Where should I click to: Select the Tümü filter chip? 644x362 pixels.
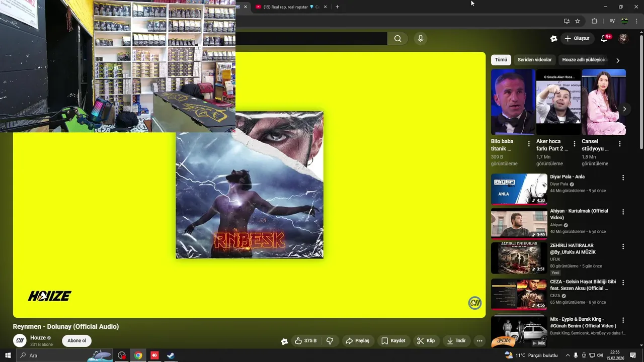click(x=501, y=60)
